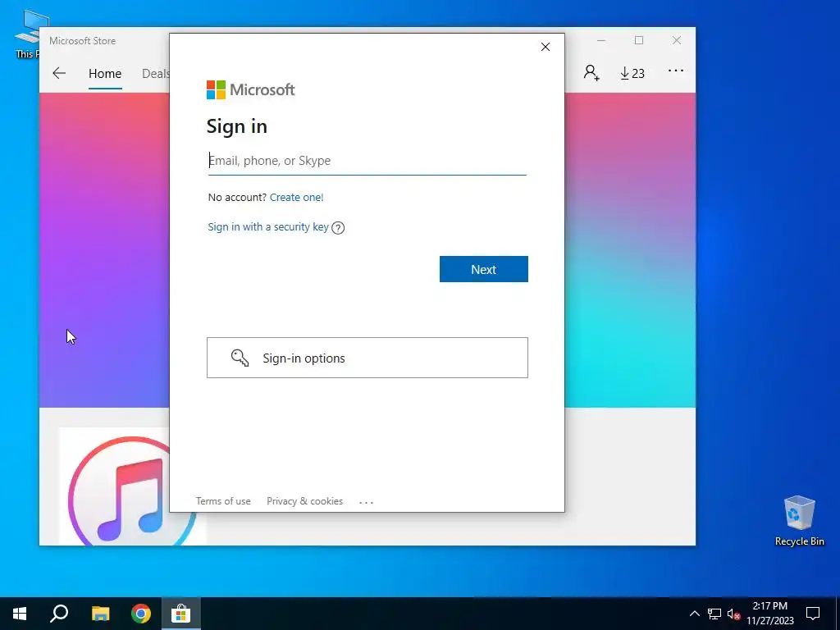Open File Explorer from taskbar

coord(100,614)
